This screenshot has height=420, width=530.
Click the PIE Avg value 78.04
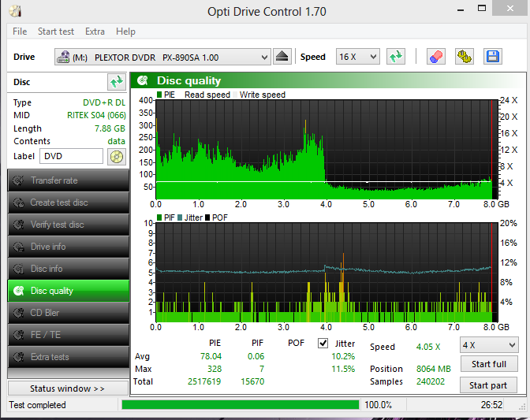click(211, 356)
